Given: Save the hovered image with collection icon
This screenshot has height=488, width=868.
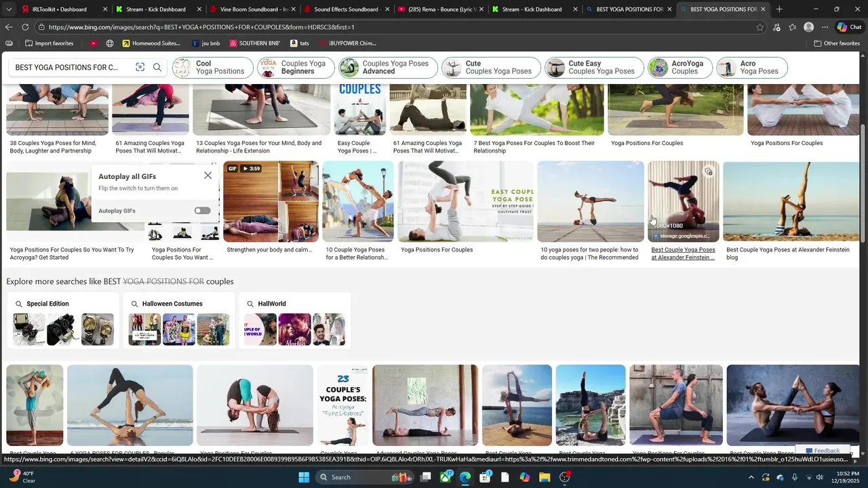Looking at the screenshot, I should pyautogui.click(x=709, y=172).
